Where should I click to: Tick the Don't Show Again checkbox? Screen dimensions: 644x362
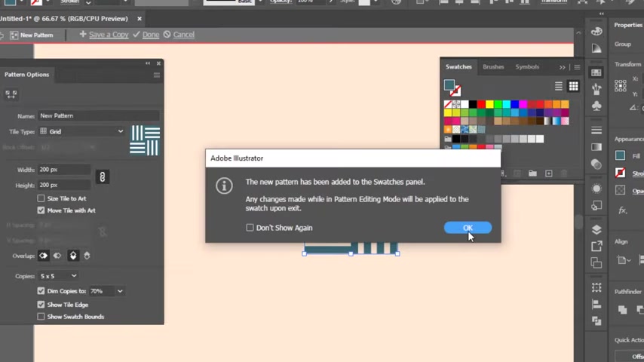pos(250,228)
